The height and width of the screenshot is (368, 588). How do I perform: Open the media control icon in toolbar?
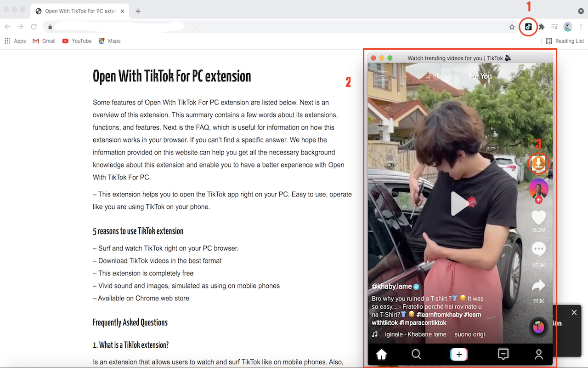[555, 27]
